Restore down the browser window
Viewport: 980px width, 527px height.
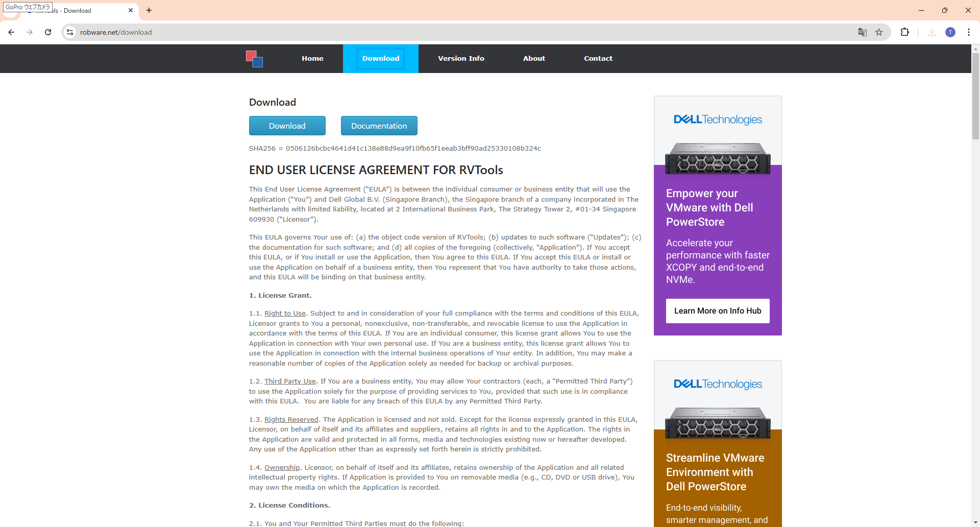point(945,10)
